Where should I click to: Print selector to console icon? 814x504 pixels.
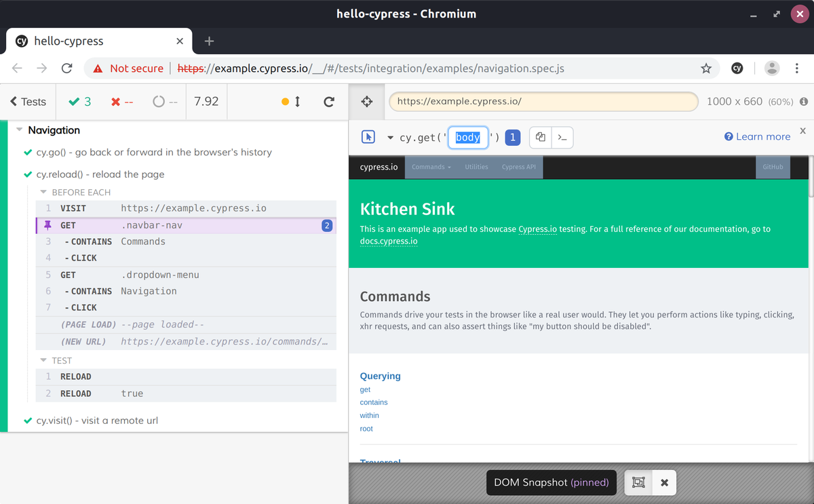click(562, 137)
